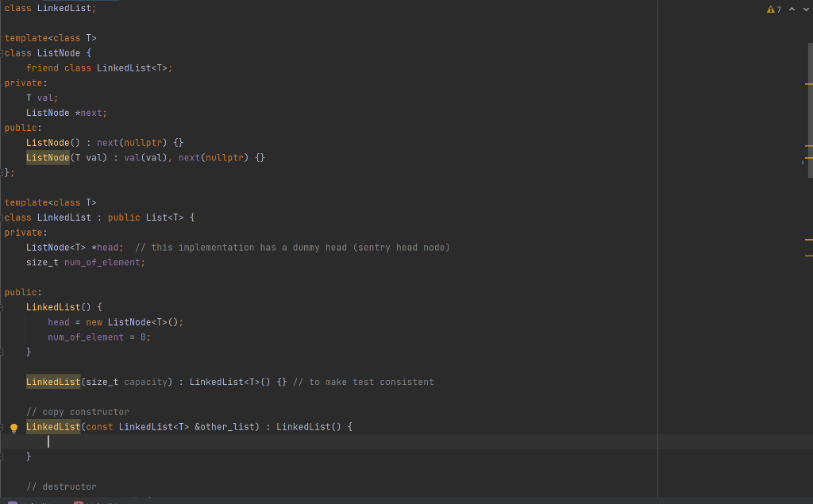Click the lightbulb intention icon in the gutter
Viewport: 813px width, 504px height.
tap(13, 427)
